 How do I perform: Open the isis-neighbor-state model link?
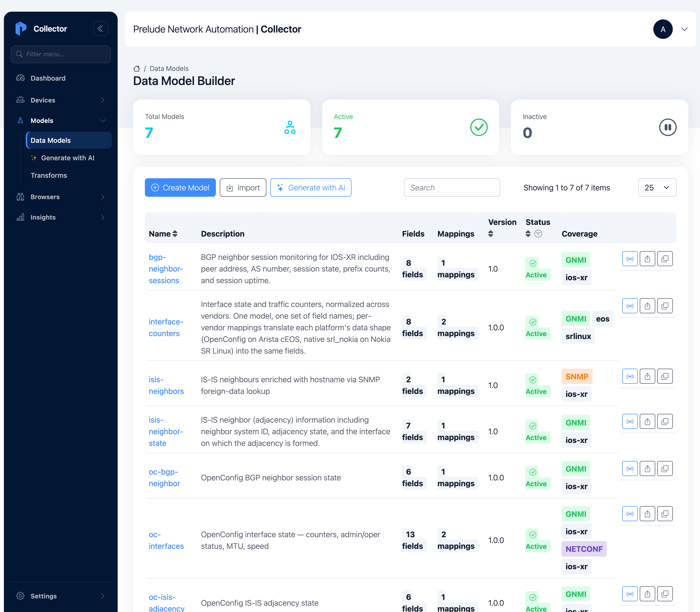click(x=166, y=432)
